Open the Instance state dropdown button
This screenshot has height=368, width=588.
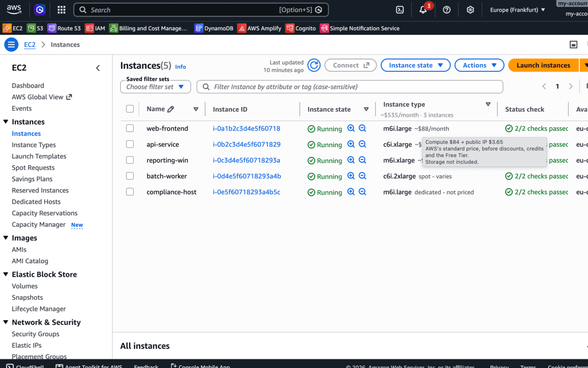[x=416, y=65]
